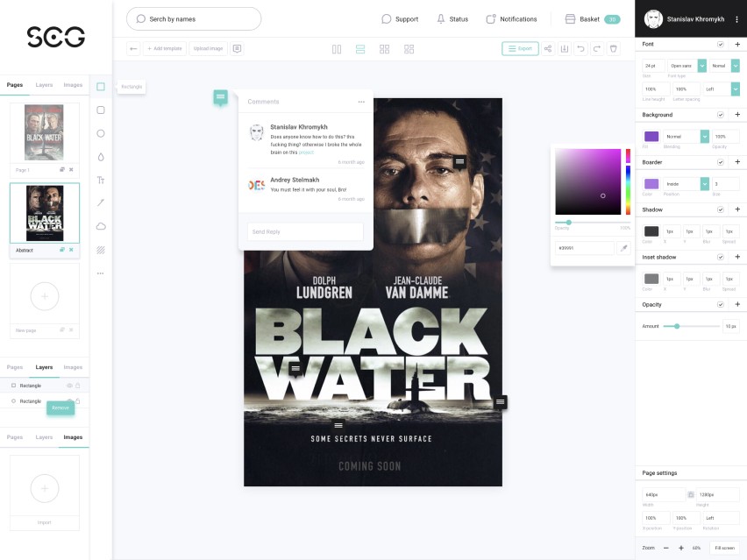
Task: Click the Export button
Action: coord(520,49)
